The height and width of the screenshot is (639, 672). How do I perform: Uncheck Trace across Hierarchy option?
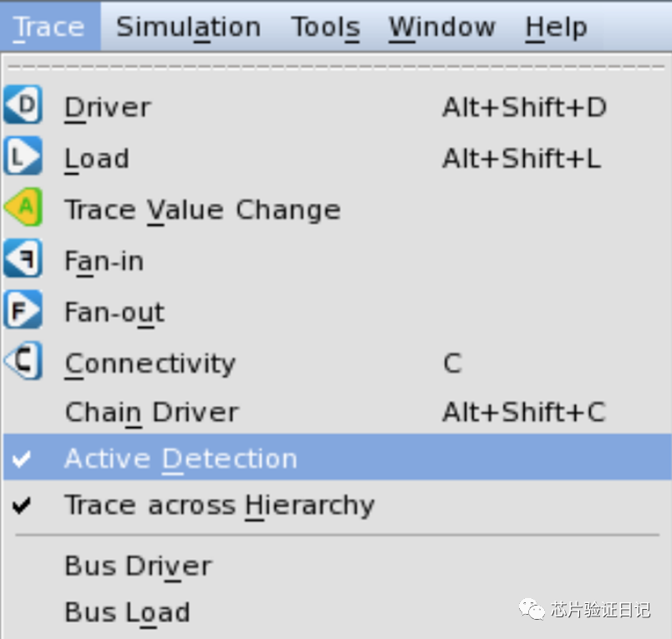23,505
